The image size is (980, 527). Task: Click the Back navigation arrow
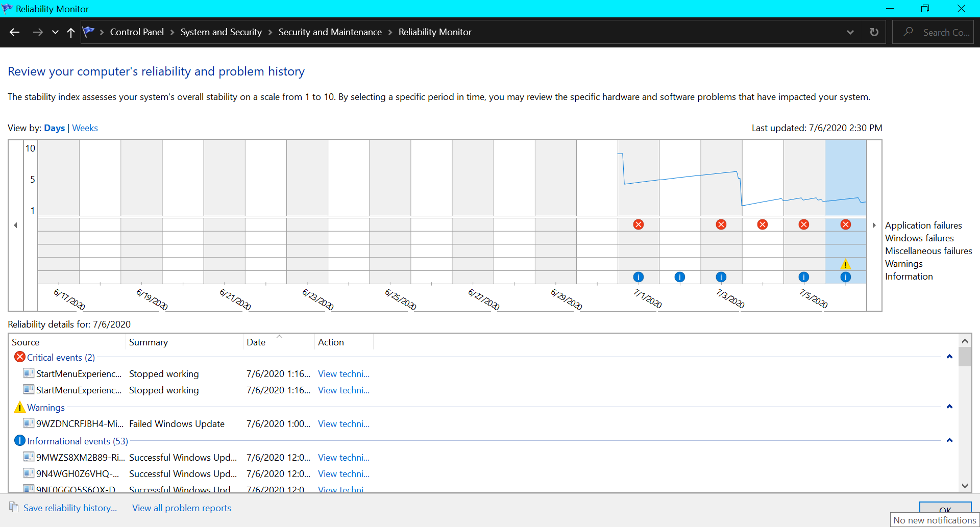[x=14, y=32]
